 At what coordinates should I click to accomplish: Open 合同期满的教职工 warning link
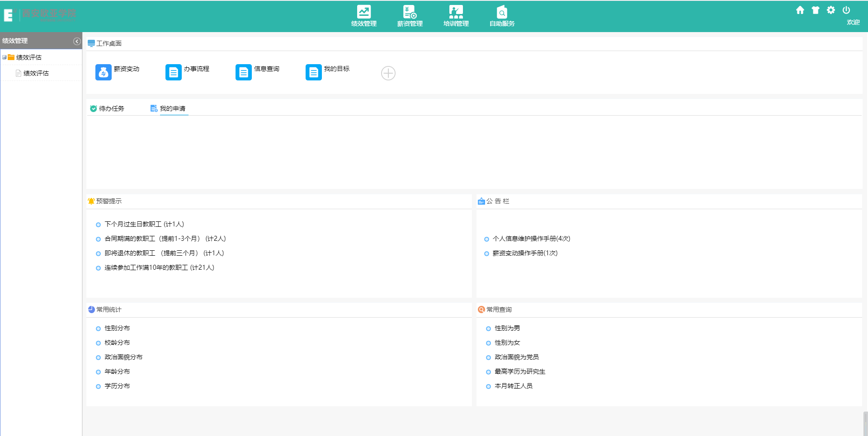pyautogui.click(x=165, y=239)
